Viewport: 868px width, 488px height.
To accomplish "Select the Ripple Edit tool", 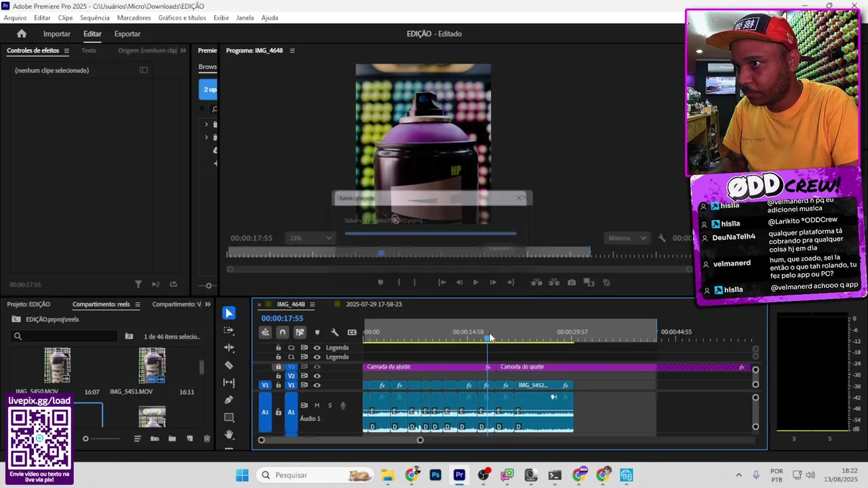I will click(229, 348).
